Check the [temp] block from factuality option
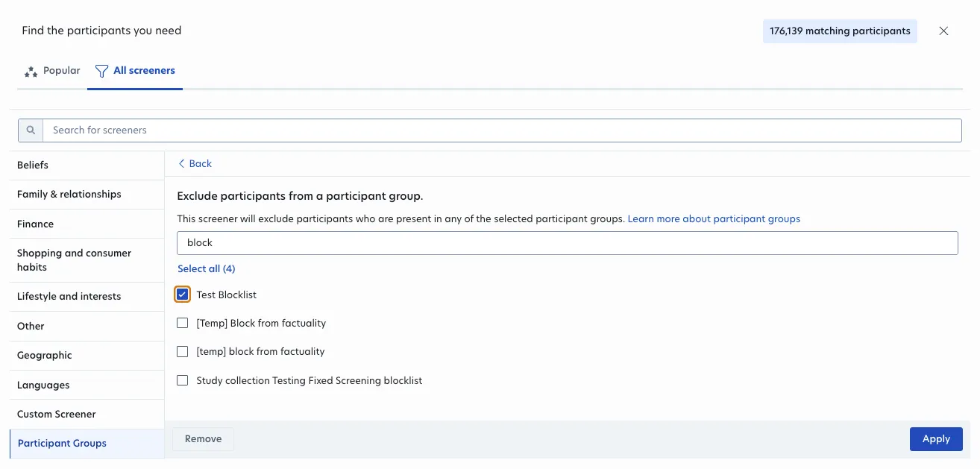Image resolution: width=980 pixels, height=469 pixels. [182, 351]
